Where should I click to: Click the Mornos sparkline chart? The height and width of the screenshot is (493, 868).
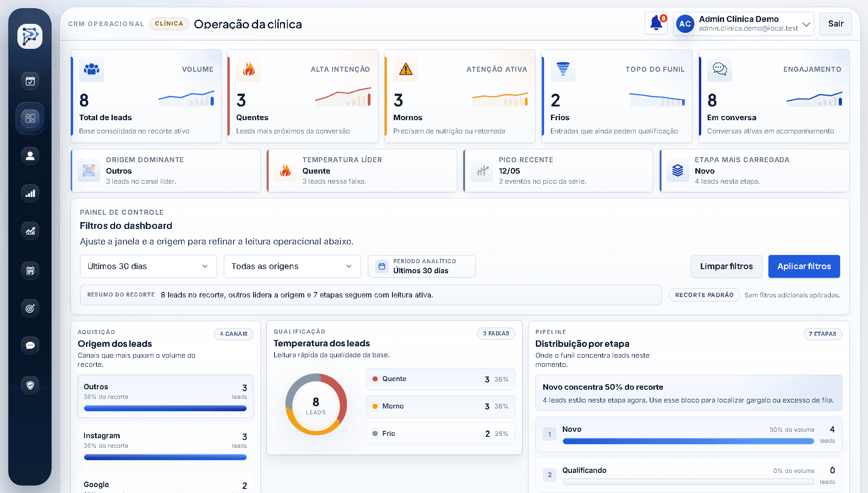[x=500, y=100]
